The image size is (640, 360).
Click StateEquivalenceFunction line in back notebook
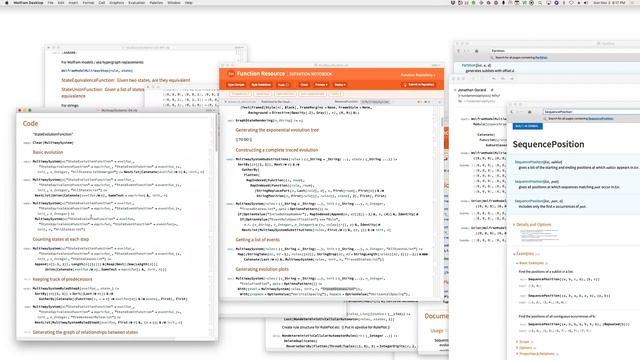126,80
